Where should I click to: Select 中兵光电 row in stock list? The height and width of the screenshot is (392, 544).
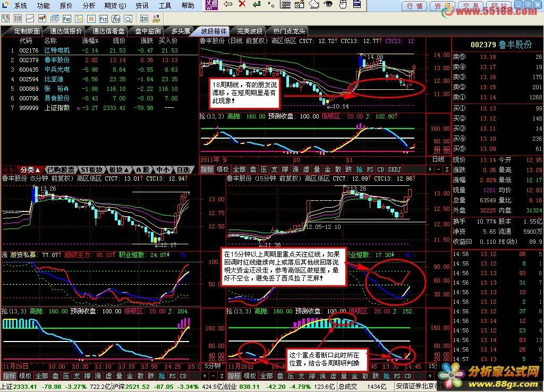point(99,70)
